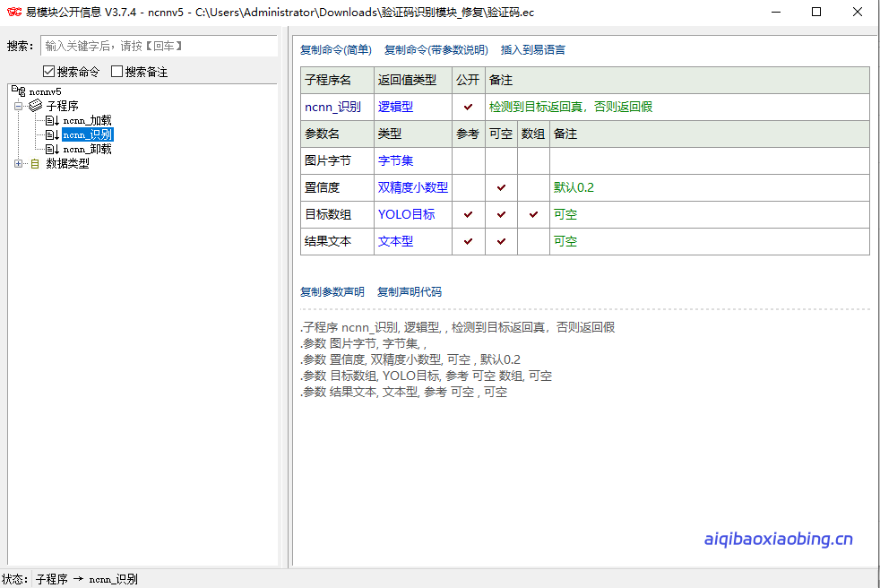Image resolution: width=880 pixels, height=588 pixels.
Task: Click the icon beside ncnn_加载
Action: point(52,120)
